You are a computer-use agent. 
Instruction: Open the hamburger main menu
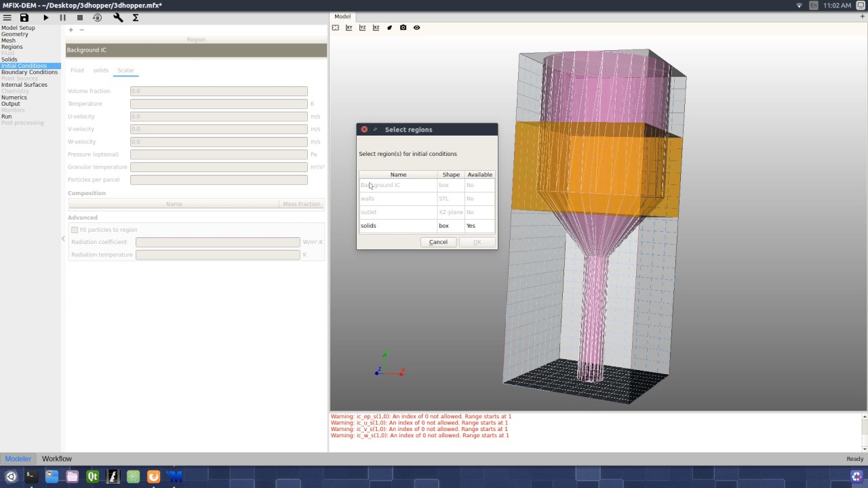point(7,18)
